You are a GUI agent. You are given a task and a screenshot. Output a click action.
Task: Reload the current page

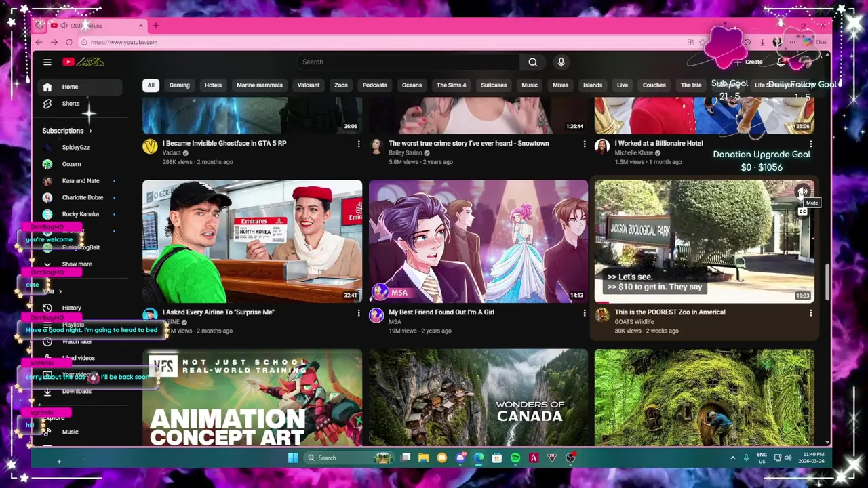tap(69, 42)
